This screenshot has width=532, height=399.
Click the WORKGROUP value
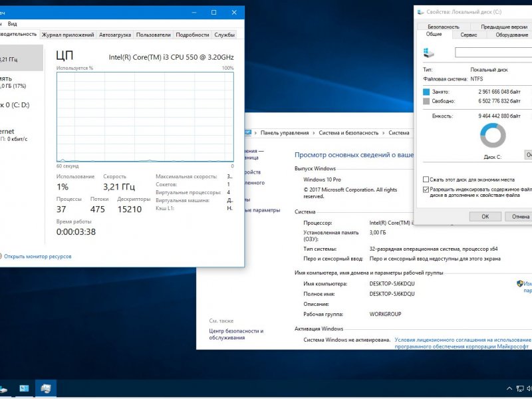pyautogui.click(x=385, y=314)
